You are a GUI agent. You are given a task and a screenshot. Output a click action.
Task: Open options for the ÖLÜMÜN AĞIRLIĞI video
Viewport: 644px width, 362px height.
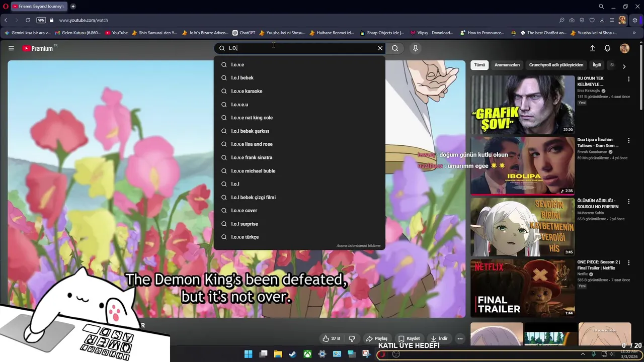pyautogui.click(x=628, y=202)
